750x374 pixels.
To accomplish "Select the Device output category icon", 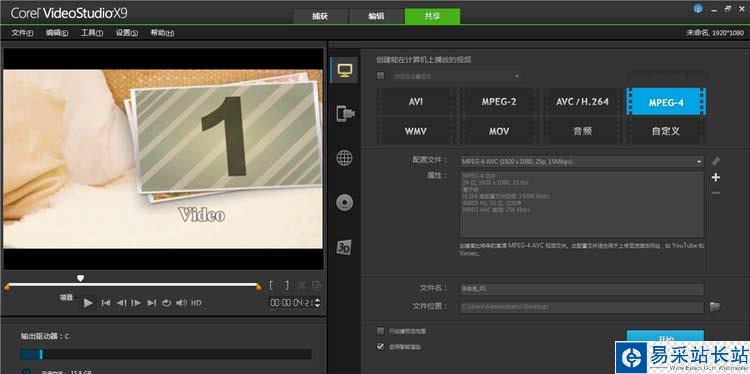I will pyautogui.click(x=345, y=113).
